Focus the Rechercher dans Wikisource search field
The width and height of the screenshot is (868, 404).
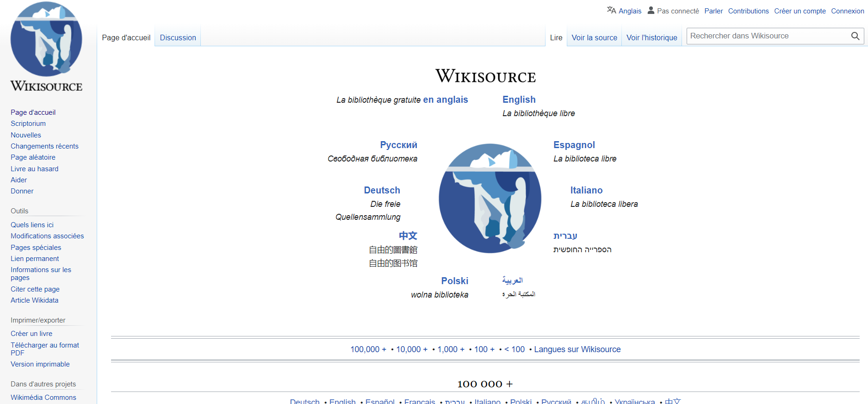point(768,36)
